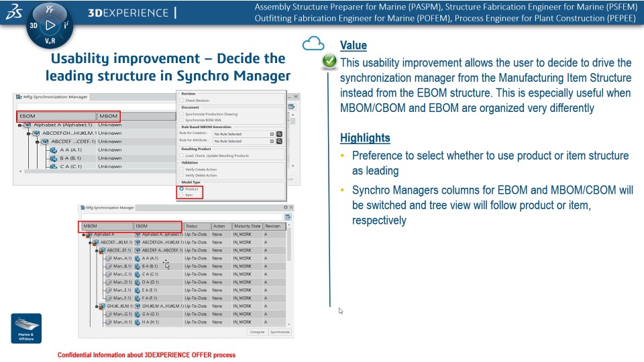
Task: Click search field in upper Synchronization Manager
Action: [97, 107]
